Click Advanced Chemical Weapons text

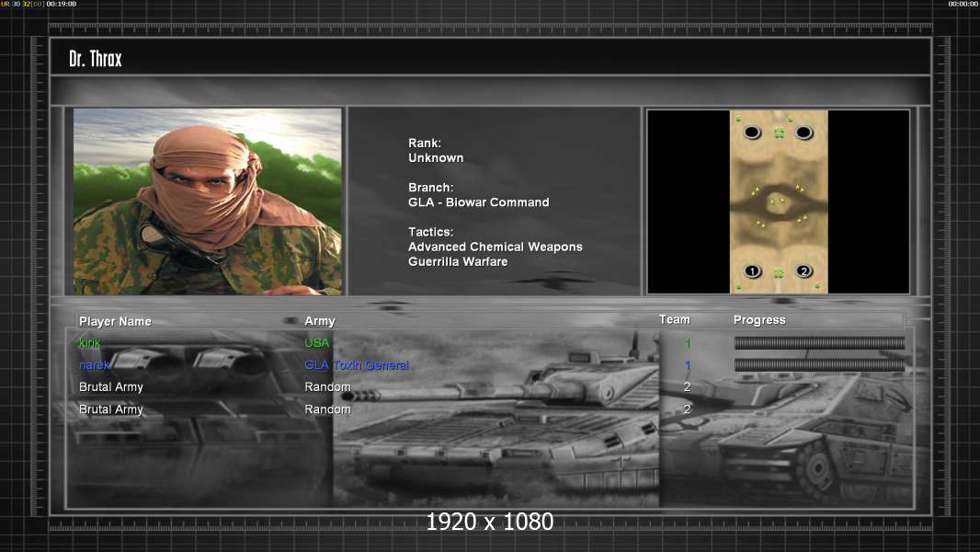(495, 247)
